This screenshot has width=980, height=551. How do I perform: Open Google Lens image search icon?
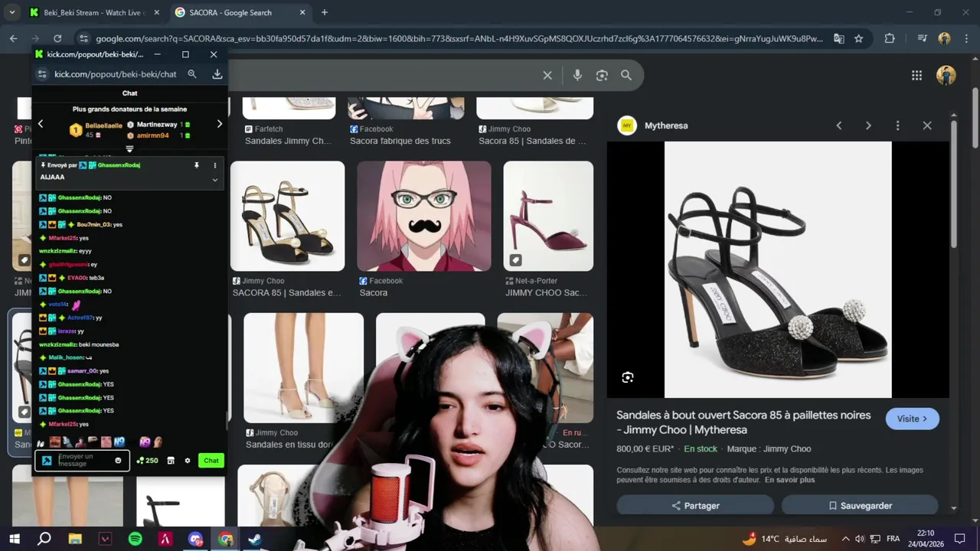(x=602, y=75)
